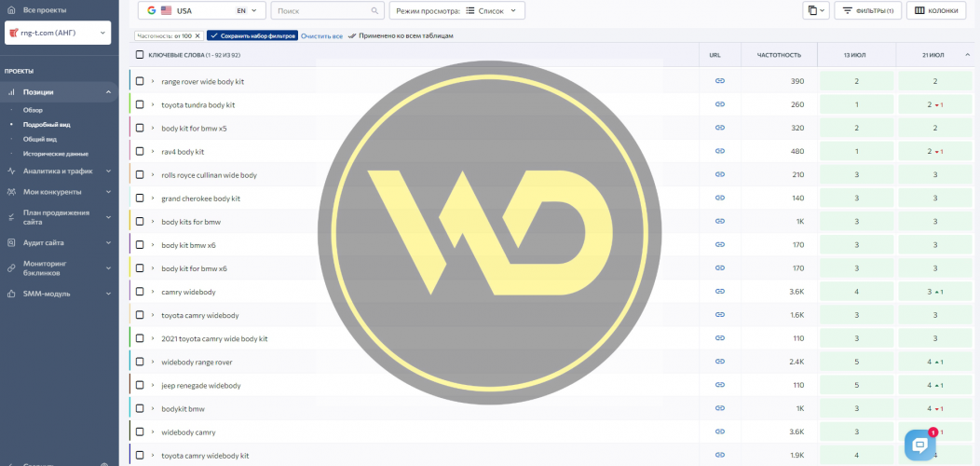Click the SMM-модуль thumbs-up icon

point(11,294)
